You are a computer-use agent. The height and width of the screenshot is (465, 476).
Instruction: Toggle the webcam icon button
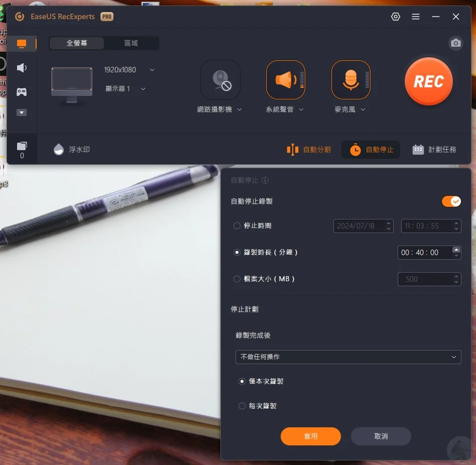tap(220, 80)
